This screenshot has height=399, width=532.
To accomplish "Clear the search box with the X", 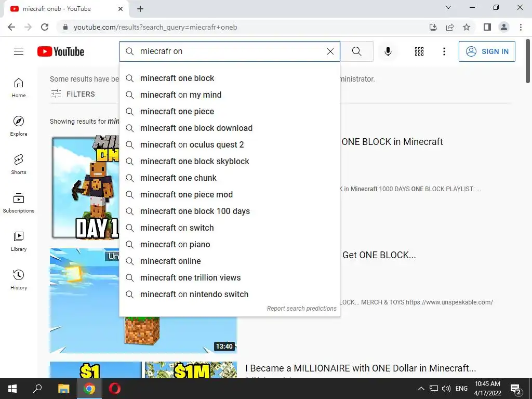I will 330,51.
